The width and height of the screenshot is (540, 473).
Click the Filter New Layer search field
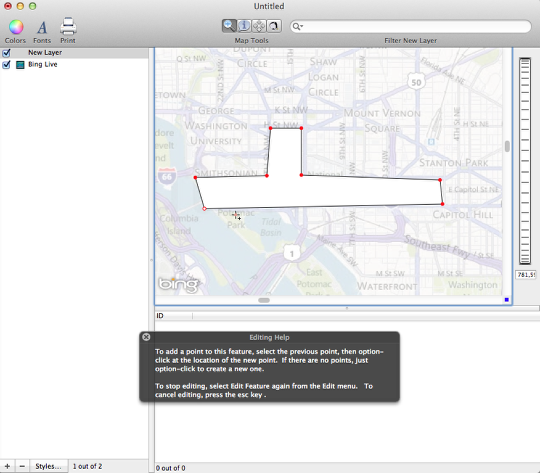411,27
